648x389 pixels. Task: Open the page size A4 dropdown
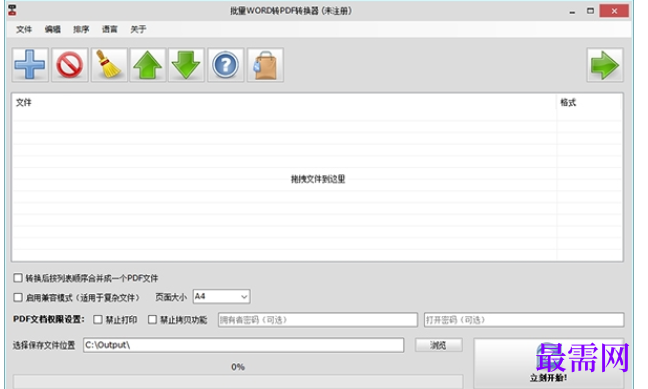pyautogui.click(x=222, y=296)
